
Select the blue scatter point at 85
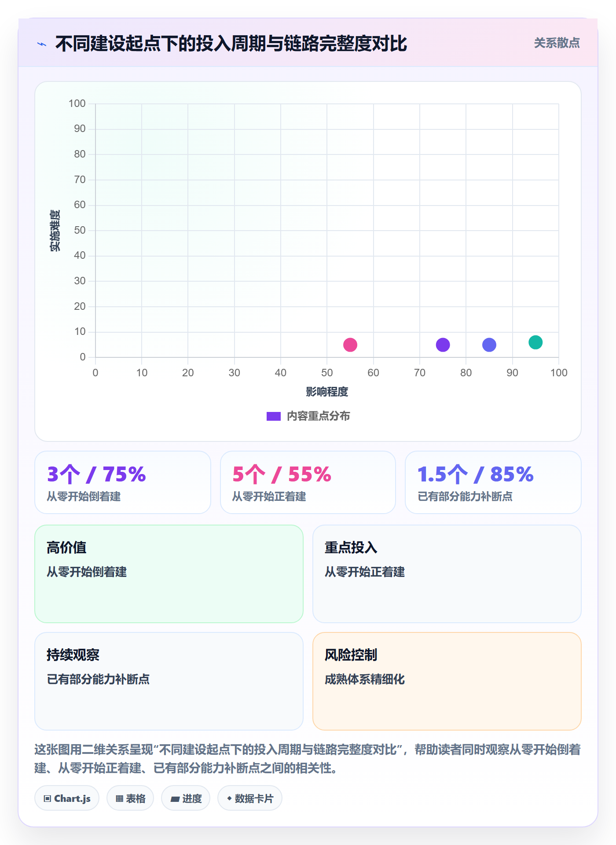489,345
